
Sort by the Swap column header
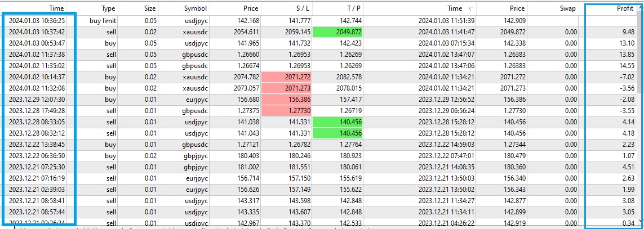[568, 8]
